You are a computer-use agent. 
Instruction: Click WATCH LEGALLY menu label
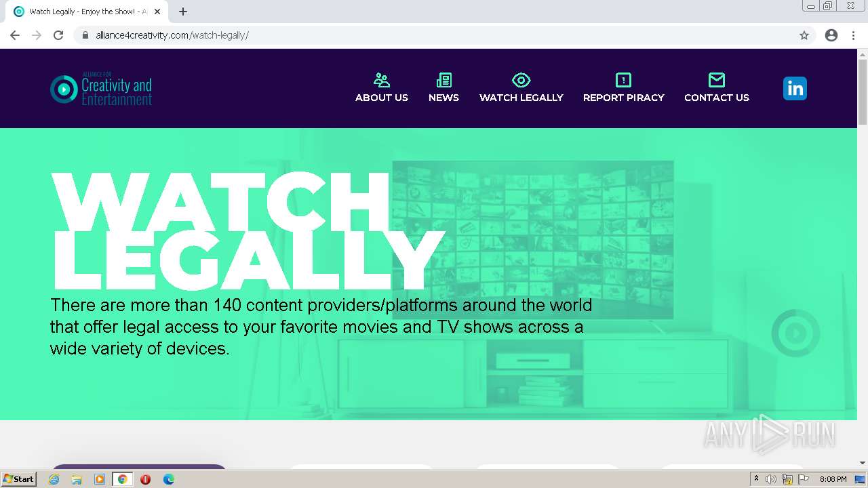(521, 98)
